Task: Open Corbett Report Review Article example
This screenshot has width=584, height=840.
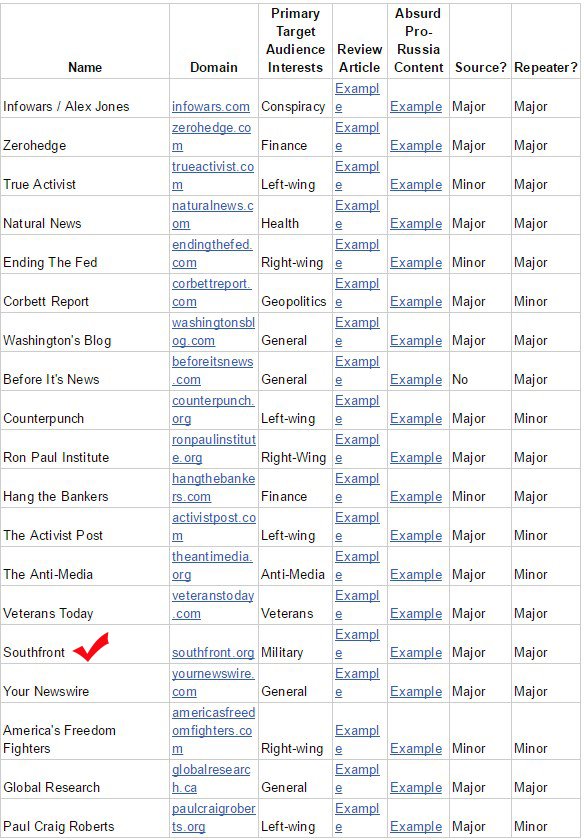Action: coord(357,292)
